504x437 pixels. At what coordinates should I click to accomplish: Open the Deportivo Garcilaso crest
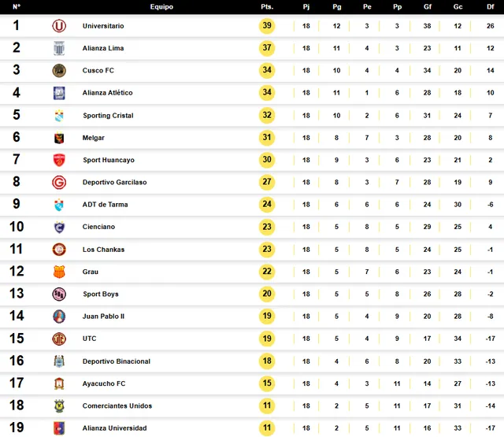59,183
